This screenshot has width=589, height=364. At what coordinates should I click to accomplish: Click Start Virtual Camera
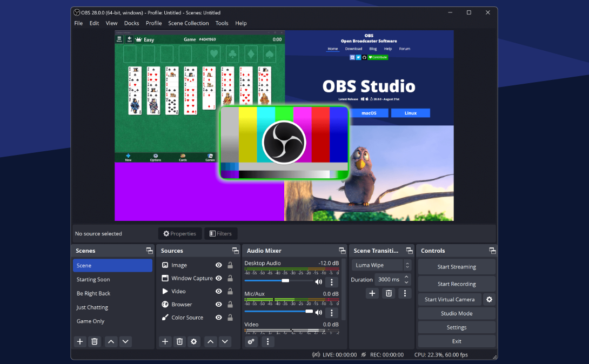pos(450,299)
